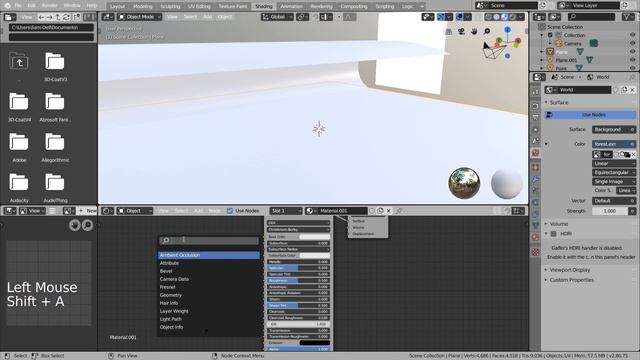Open the outliner filter dropdown
This screenshot has height=360, width=640.
(x=628, y=17)
